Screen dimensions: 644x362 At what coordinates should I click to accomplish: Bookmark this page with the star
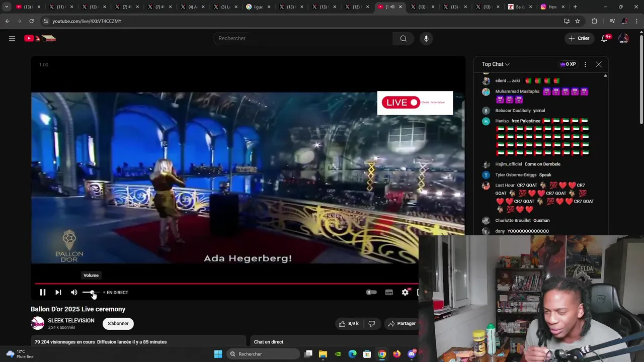coord(578,21)
